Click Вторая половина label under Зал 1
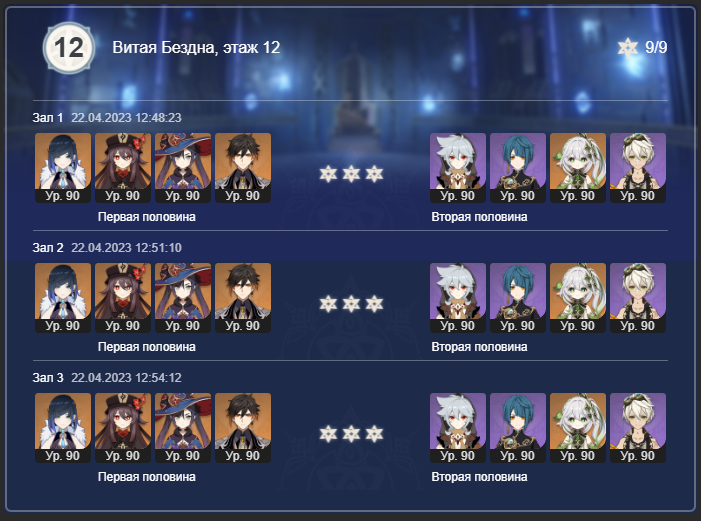The width and height of the screenshot is (701, 521). point(479,217)
